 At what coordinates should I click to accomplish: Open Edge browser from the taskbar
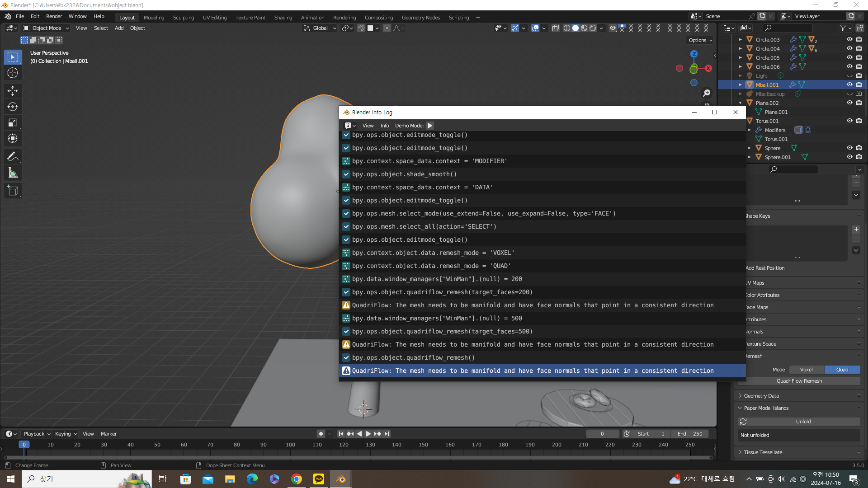252,479
